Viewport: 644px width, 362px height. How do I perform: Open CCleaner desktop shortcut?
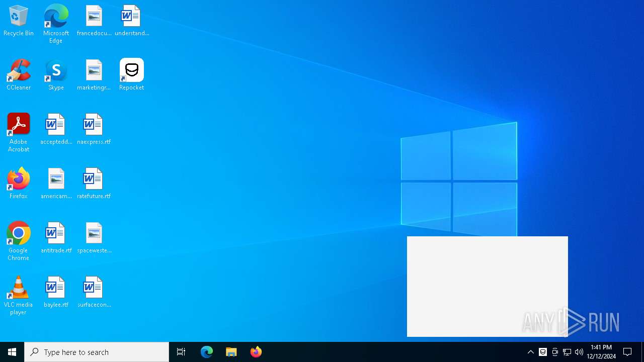(x=19, y=75)
